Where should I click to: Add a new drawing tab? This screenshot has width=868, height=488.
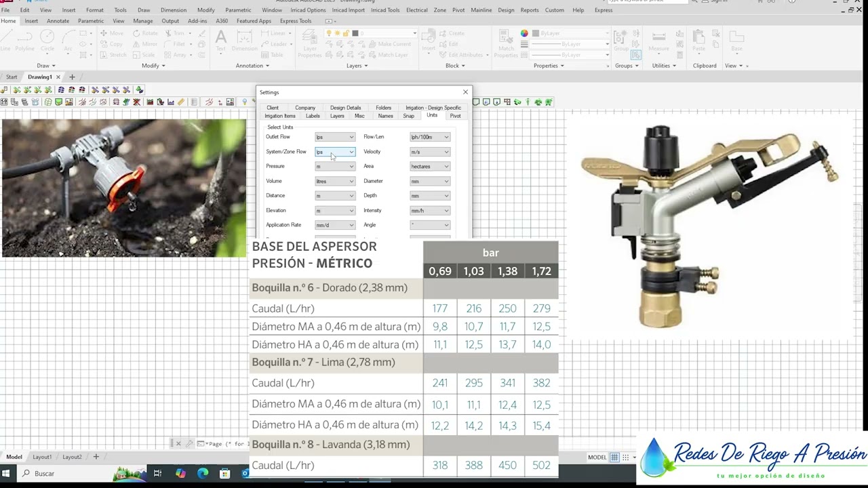coord(72,77)
